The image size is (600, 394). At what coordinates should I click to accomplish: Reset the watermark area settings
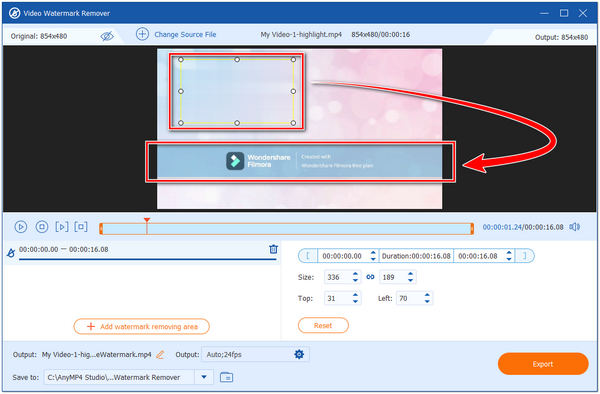coord(323,326)
